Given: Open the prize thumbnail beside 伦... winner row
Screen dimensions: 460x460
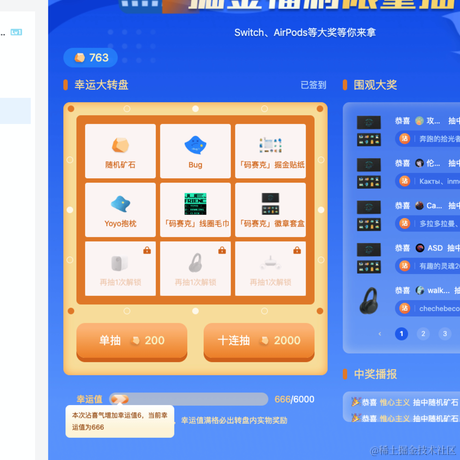Looking at the screenshot, I should [x=369, y=173].
